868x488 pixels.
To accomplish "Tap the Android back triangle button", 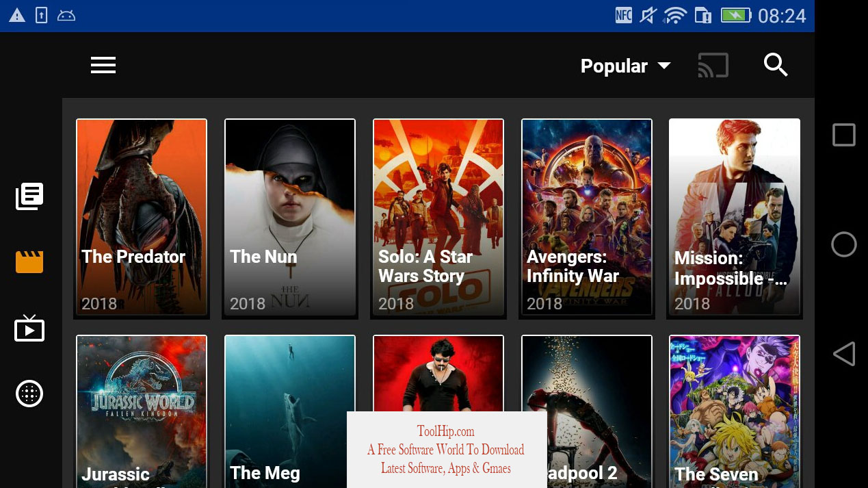I will click(843, 354).
